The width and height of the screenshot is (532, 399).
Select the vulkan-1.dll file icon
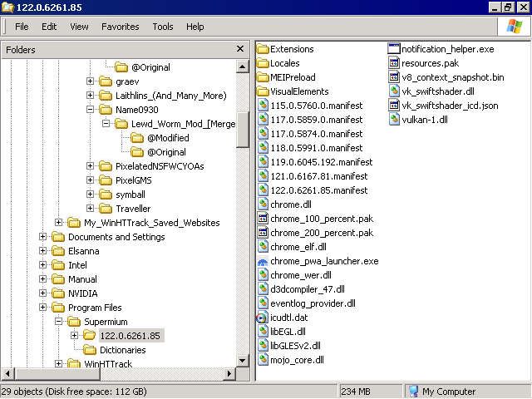coord(394,120)
